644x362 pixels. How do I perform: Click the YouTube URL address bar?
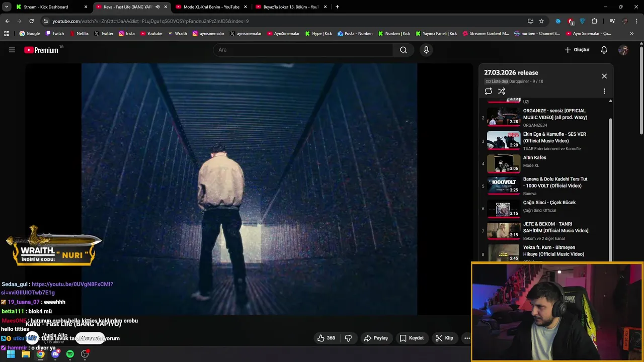point(282,21)
